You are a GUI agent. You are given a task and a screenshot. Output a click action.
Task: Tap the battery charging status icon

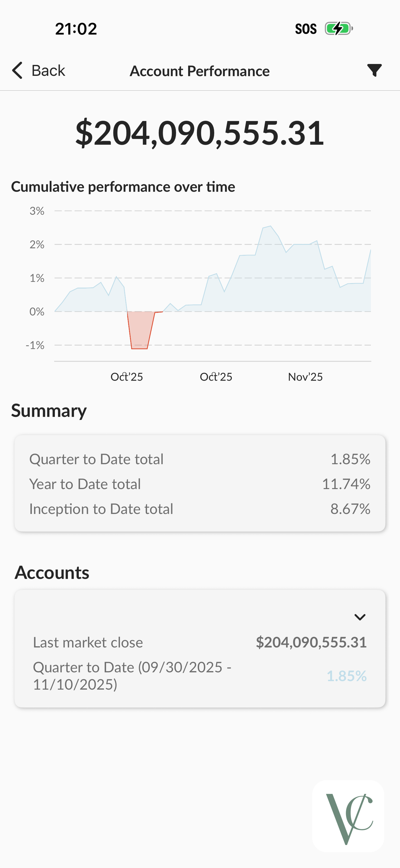pyautogui.click(x=339, y=29)
